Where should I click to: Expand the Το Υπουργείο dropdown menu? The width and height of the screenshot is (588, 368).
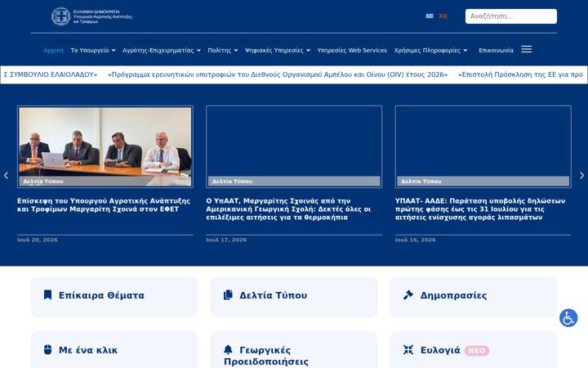pyautogui.click(x=93, y=51)
